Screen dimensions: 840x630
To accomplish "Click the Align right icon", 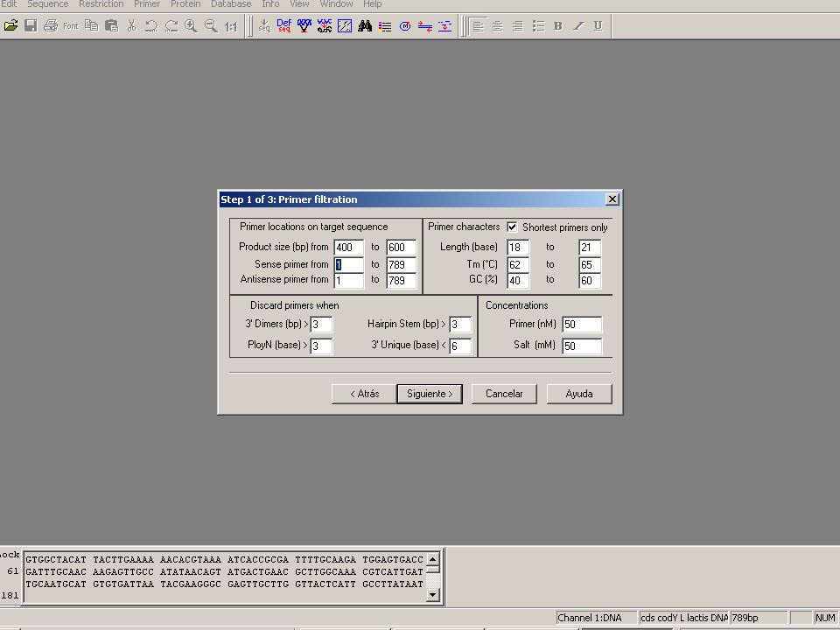I will click(518, 25).
